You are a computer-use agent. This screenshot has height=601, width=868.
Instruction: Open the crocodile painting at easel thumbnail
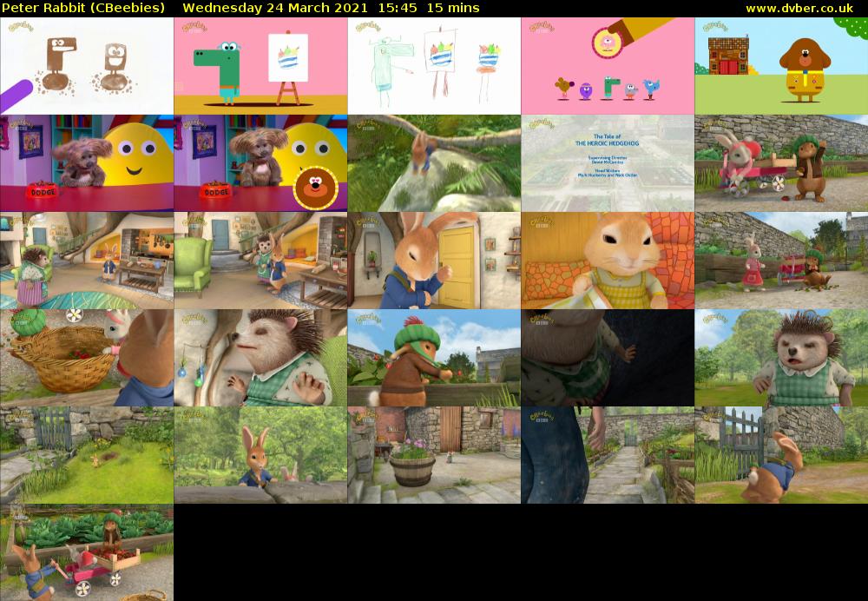point(260,65)
